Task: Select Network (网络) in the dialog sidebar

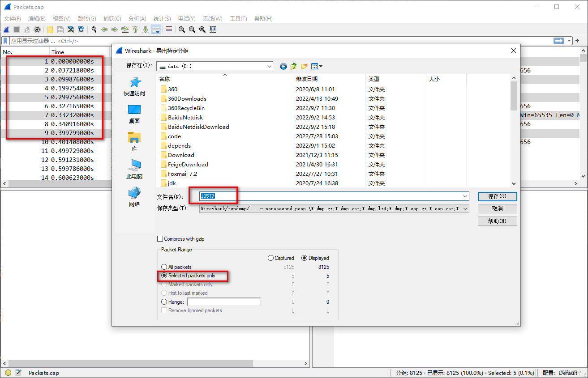Action: point(134,197)
